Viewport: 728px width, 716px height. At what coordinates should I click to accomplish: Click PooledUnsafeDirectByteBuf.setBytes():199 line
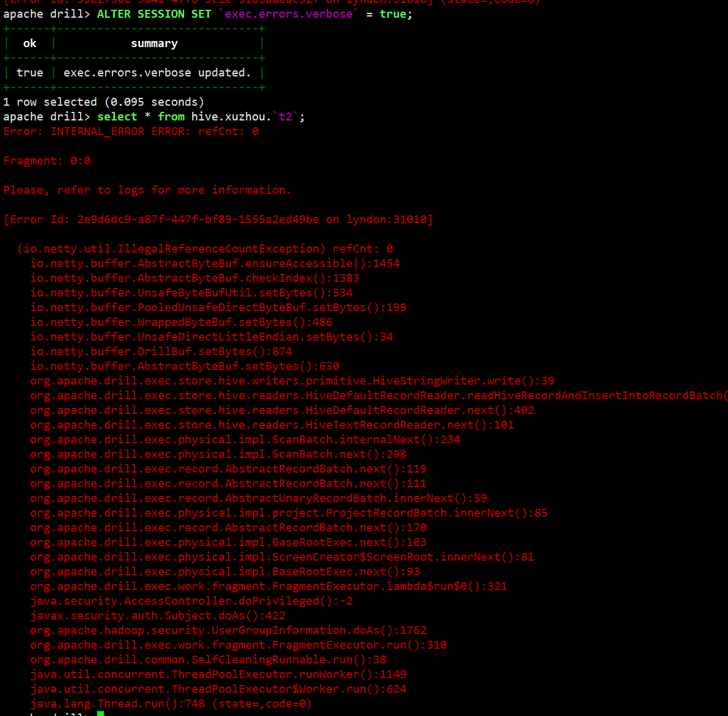pos(218,308)
